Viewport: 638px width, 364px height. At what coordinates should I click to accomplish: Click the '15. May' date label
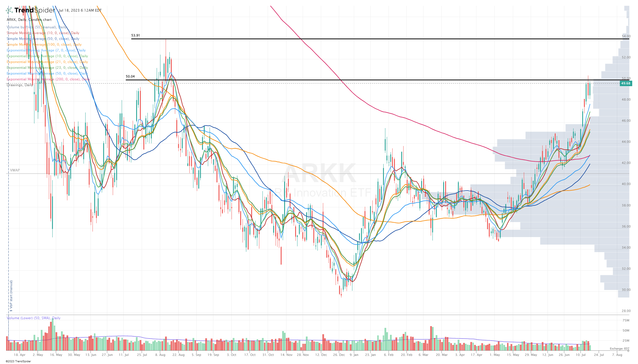click(513, 355)
